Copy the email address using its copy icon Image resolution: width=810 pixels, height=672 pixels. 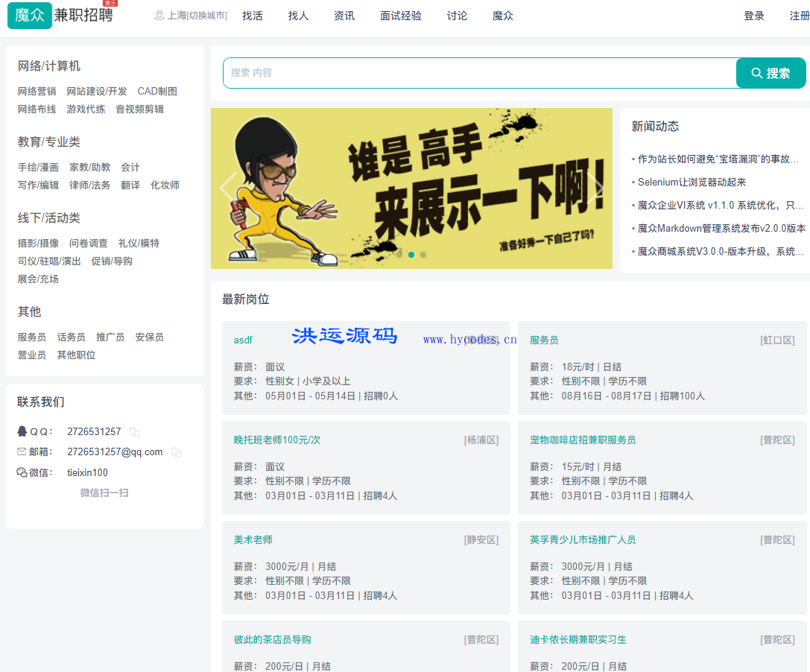coord(176,452)
